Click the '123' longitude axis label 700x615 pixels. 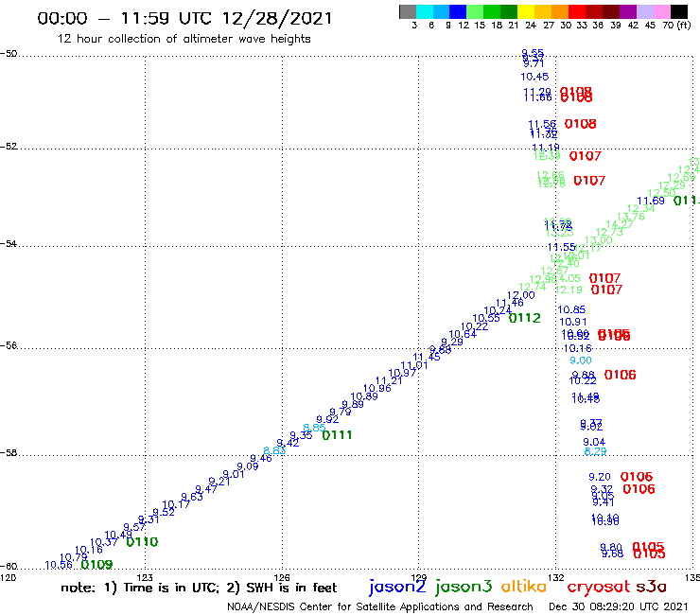coord(145,577)
